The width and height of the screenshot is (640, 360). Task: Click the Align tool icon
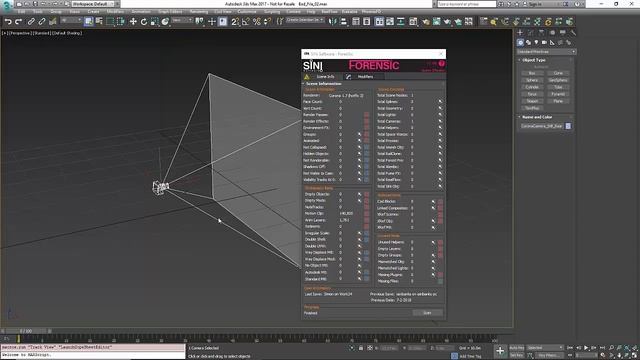(x=343, y=22)
